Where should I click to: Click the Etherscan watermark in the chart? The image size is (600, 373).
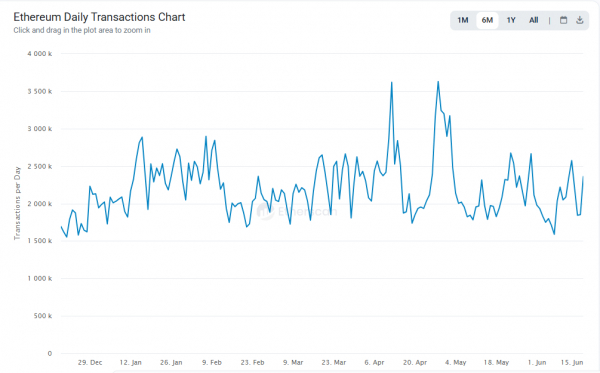(x=297, y=212)
